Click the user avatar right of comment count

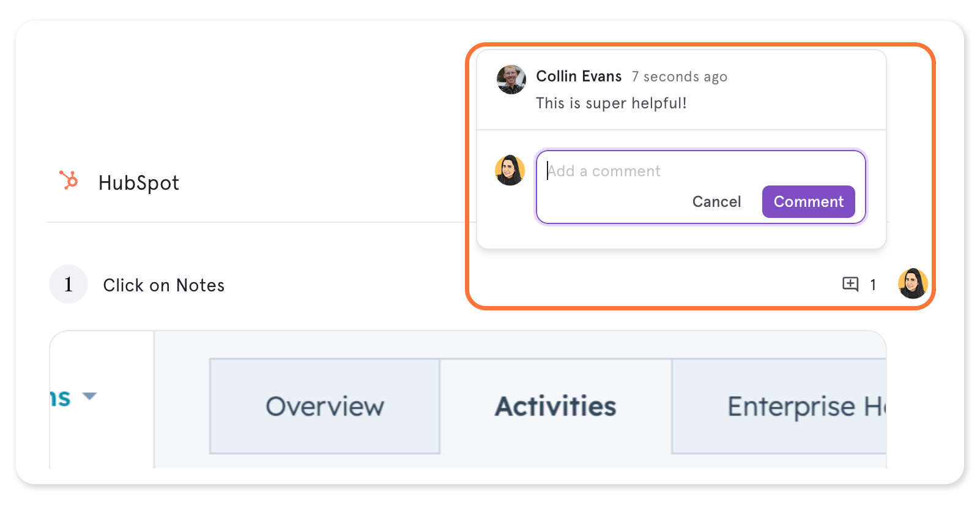coord(913,283)
